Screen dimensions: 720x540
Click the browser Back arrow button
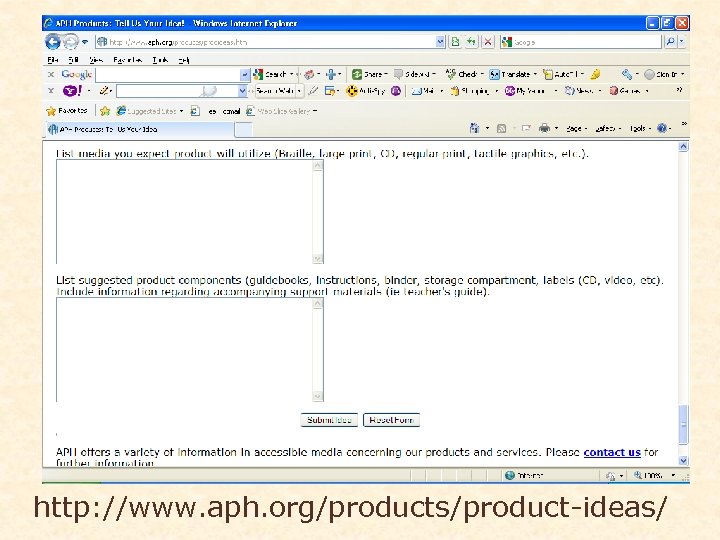coord(53,42)
